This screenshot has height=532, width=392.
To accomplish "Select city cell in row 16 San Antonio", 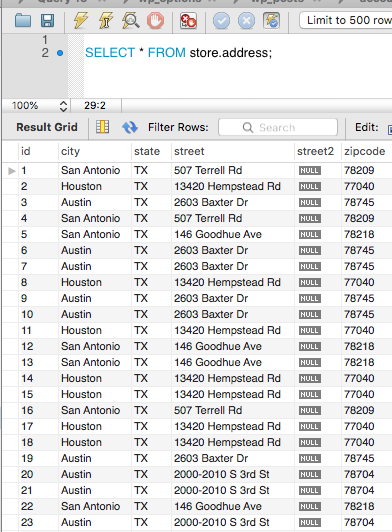I will [x=94, y=410].
